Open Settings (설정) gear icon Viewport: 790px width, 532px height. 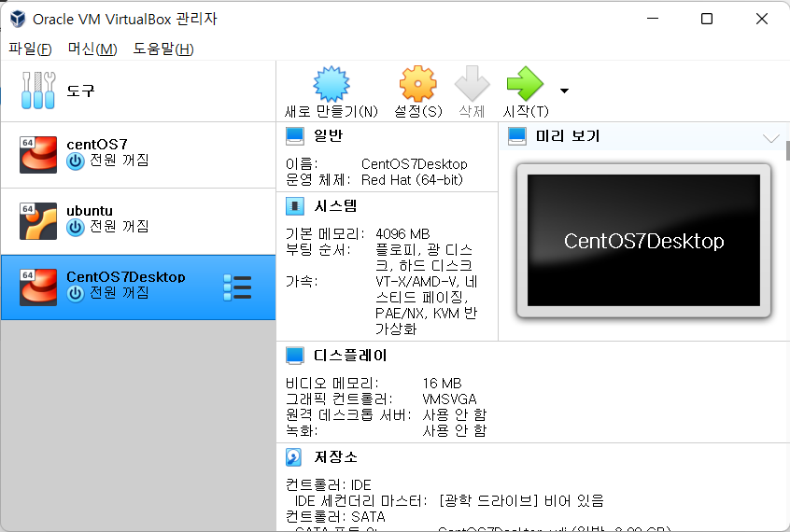pos(417,84)
